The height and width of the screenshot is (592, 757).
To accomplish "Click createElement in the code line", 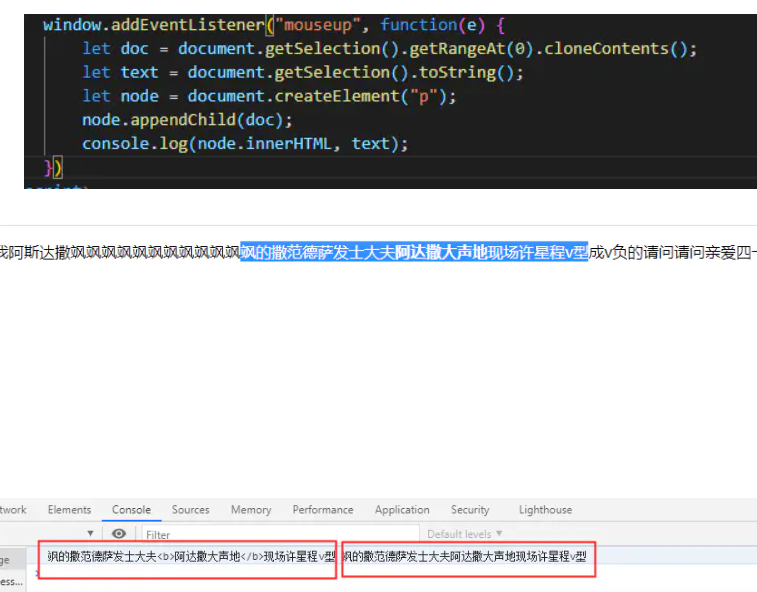I will (336, 96).
